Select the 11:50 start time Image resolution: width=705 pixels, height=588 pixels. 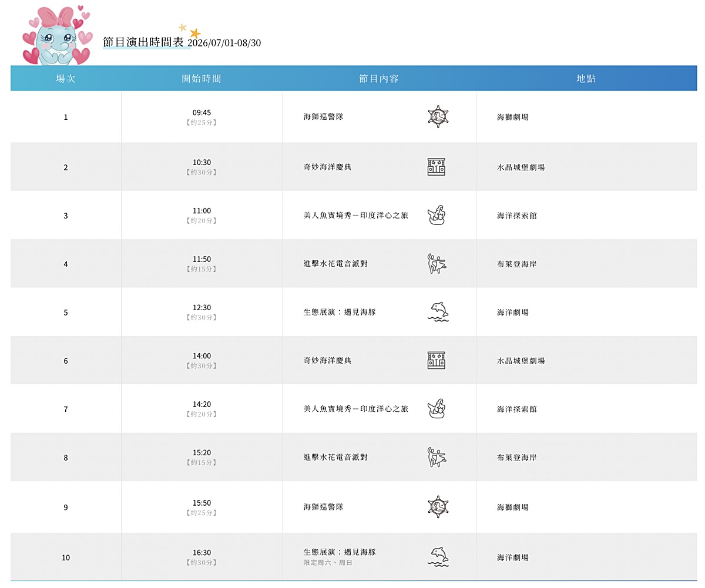202,259
